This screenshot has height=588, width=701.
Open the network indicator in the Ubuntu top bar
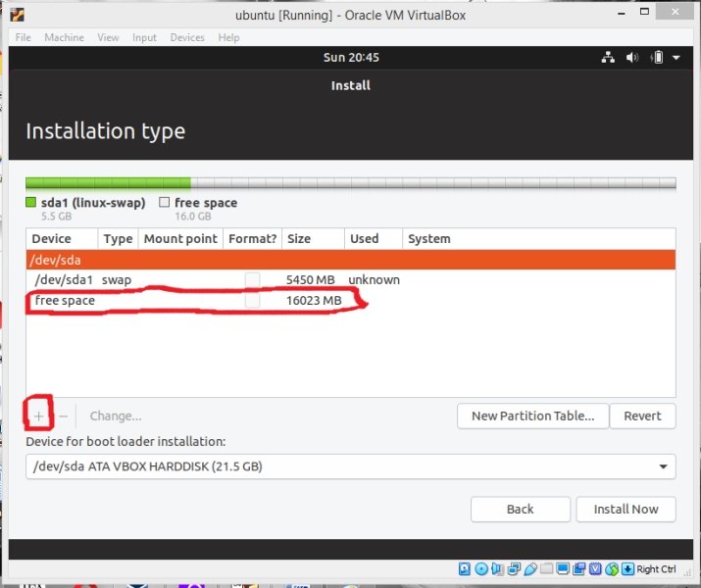pos(608,57)
